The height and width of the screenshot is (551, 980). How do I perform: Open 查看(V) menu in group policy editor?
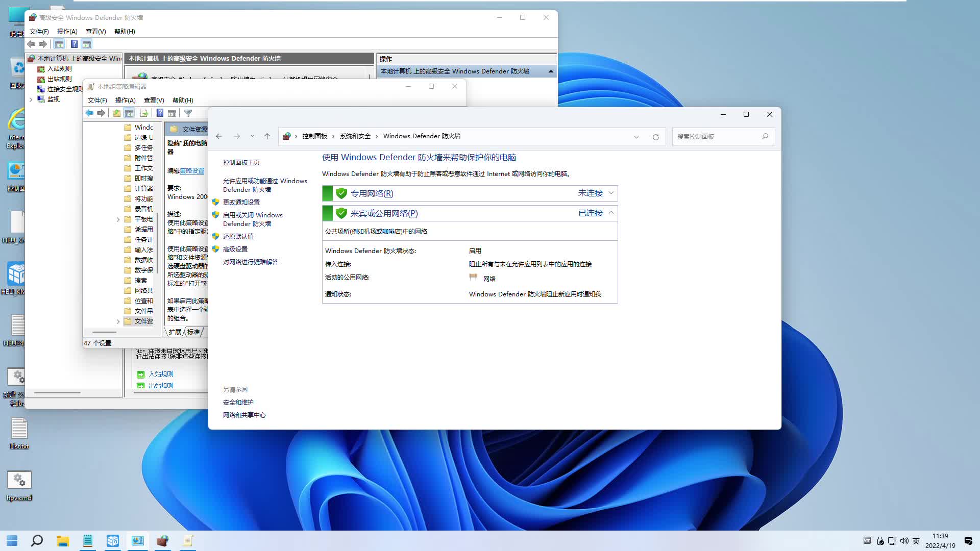pyautogui.click(x=154, y=101)
